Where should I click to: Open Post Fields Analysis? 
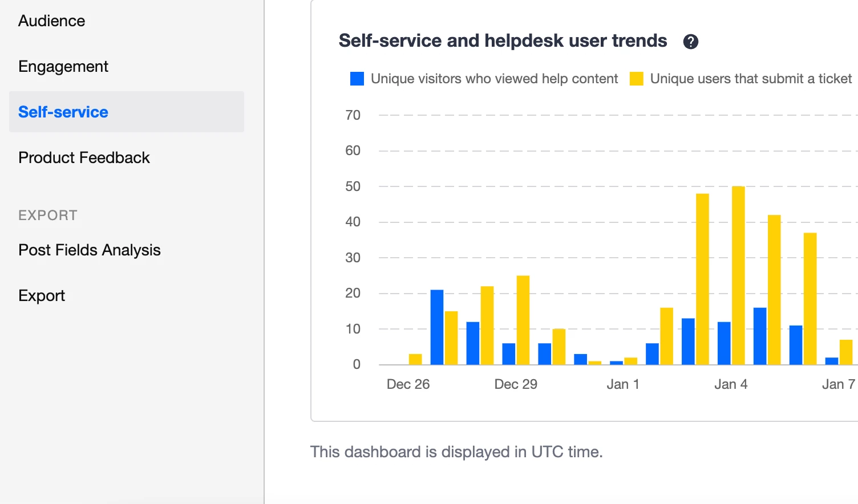click(x=90, y=250)
